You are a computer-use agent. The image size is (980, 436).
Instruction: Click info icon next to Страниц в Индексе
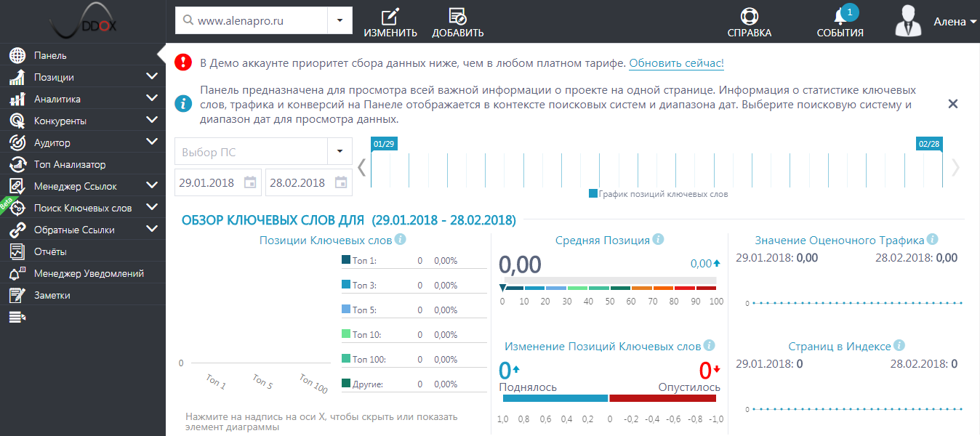[x=899, y=346]
